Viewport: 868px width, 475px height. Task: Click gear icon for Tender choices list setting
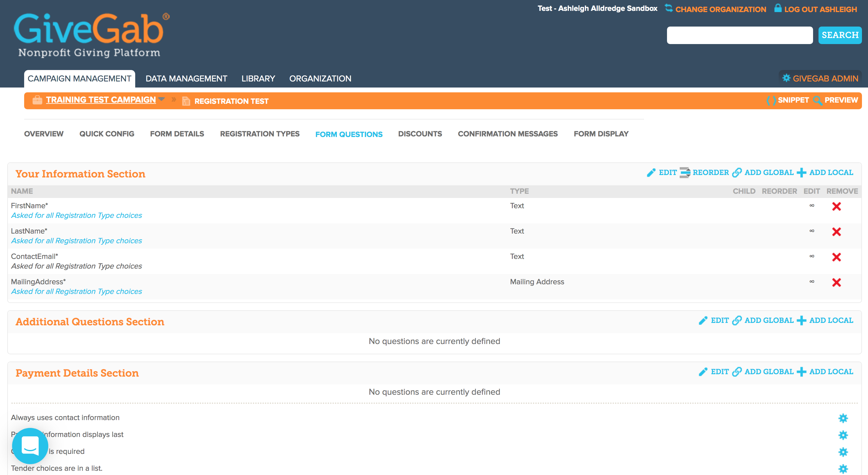tap(843, 469)
